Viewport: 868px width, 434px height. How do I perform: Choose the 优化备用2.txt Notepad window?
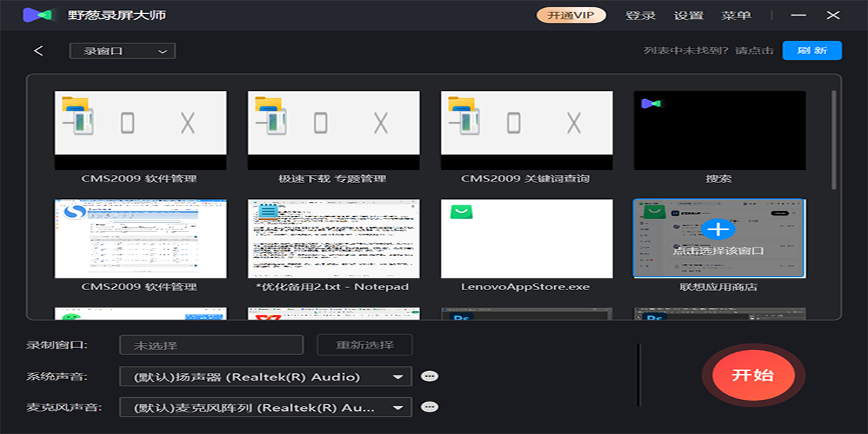[x=333, y=239]
